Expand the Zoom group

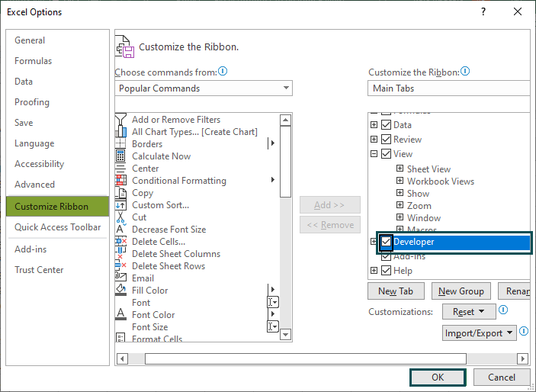[400, 205]
